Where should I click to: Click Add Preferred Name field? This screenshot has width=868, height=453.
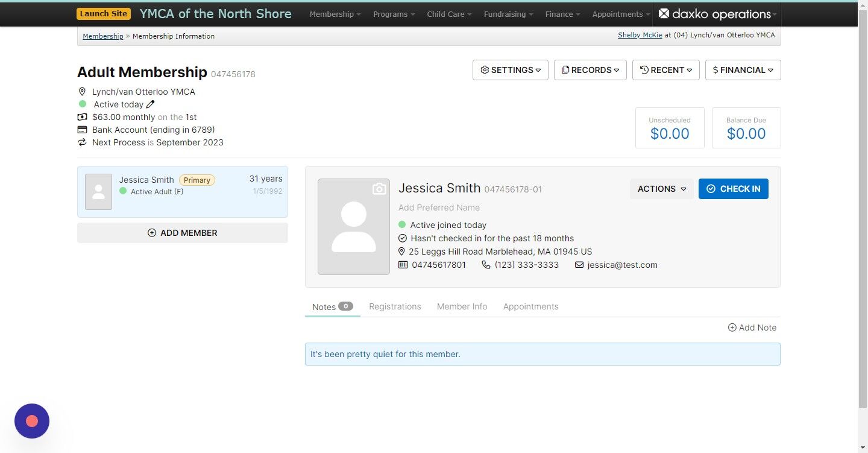point(439,207)
